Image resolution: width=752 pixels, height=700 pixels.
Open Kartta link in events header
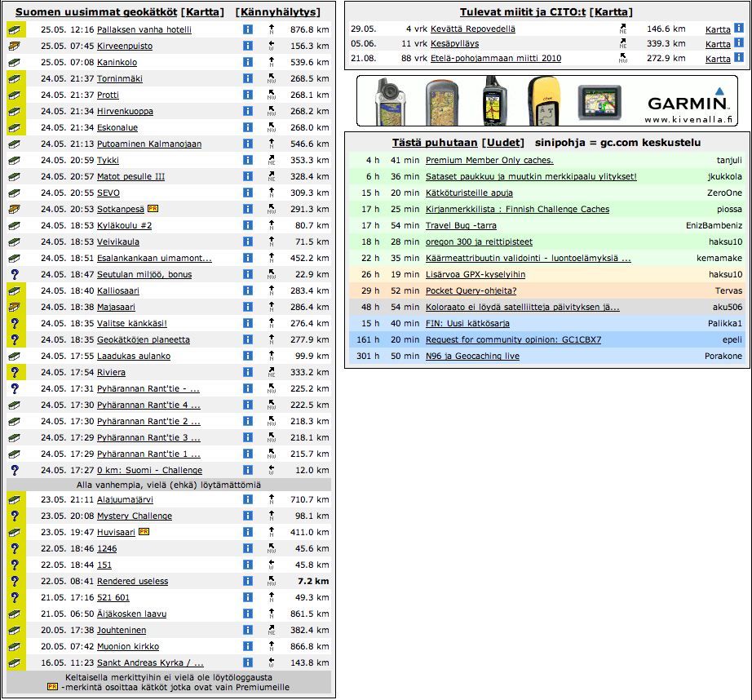point(612,12)
